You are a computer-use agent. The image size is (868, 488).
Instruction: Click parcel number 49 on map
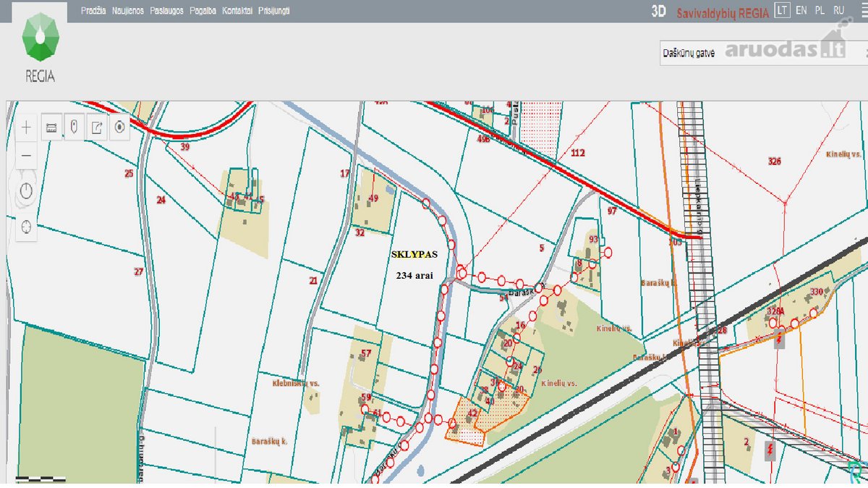point(373,198)
